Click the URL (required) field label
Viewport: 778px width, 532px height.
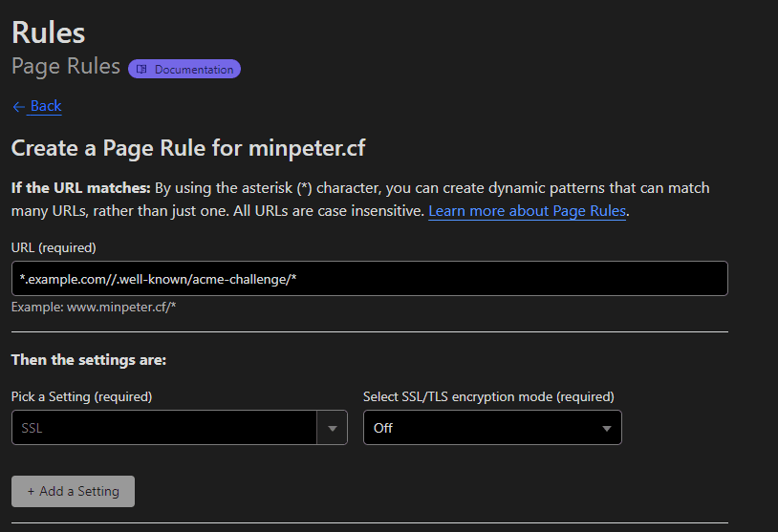(x=54, y=247)
